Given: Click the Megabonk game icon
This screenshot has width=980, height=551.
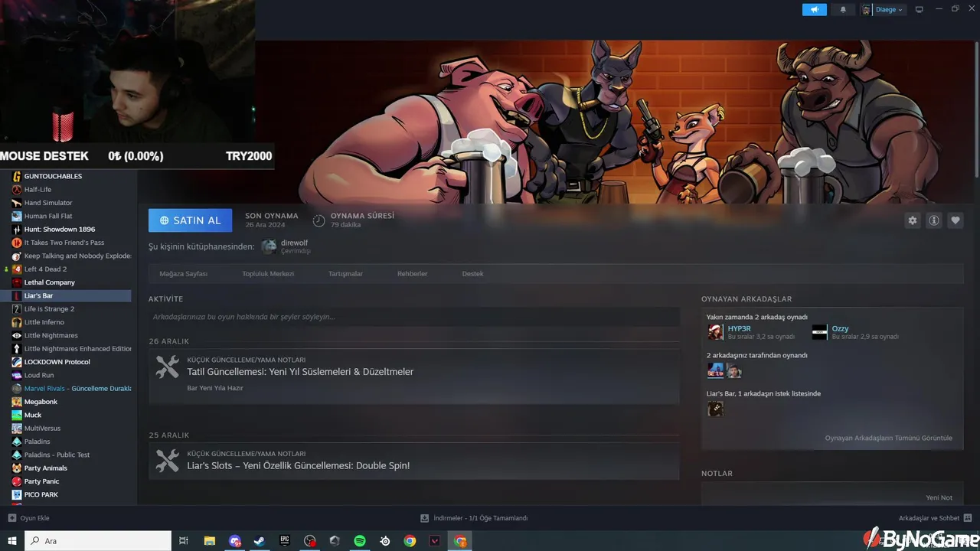Looking at the screenshot, I should point(17,402).
